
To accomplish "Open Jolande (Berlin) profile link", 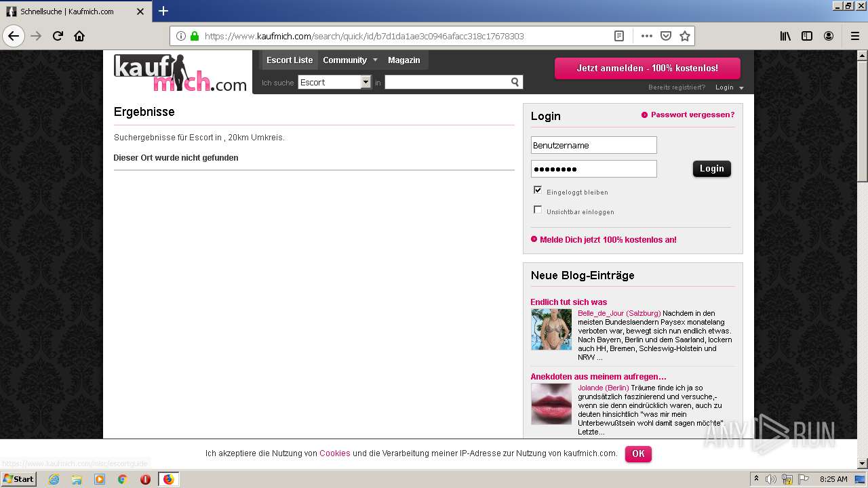I will pos(604,388).
